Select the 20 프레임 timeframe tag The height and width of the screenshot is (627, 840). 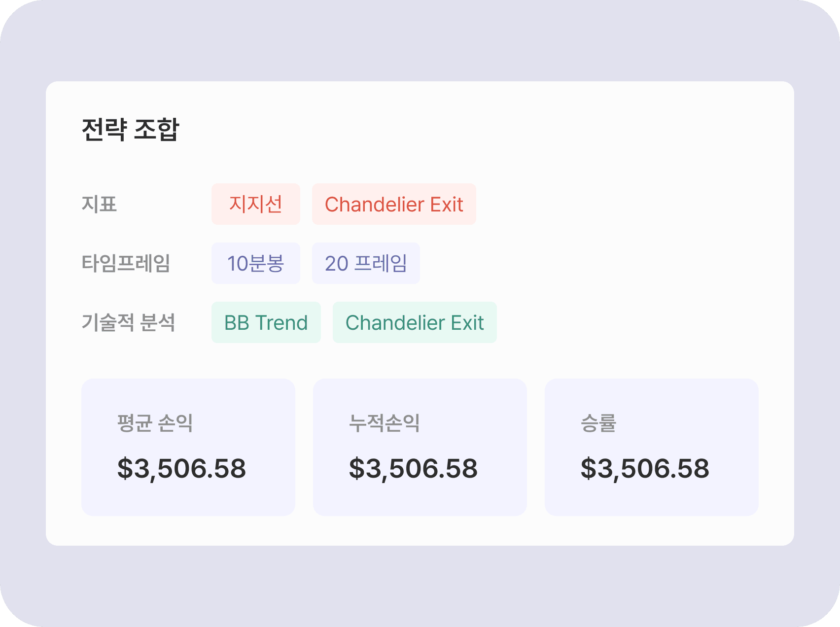(x=366, y=263)
